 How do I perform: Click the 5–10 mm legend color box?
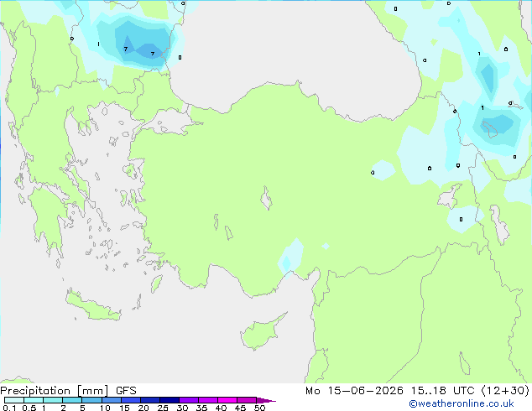(92, 400)
